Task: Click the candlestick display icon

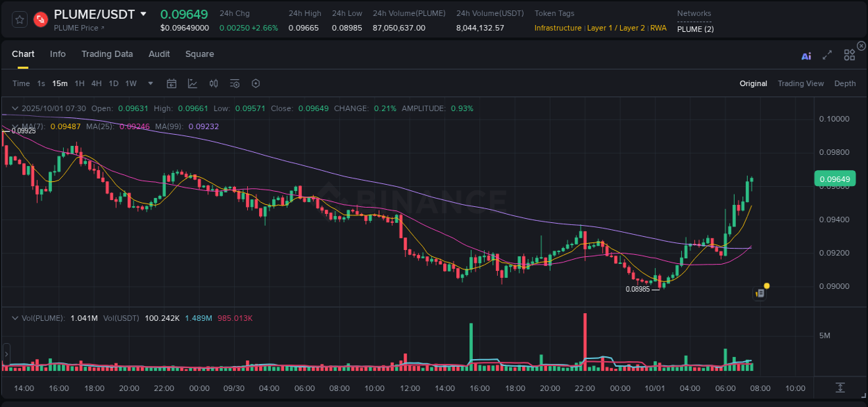Action: click(x=214, y=83)
